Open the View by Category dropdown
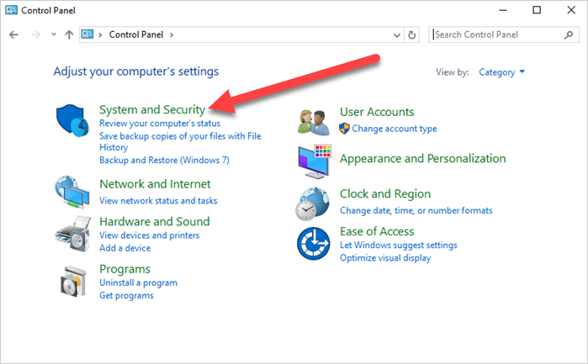This screenshot has width=588, height=364. pos(501,72)
